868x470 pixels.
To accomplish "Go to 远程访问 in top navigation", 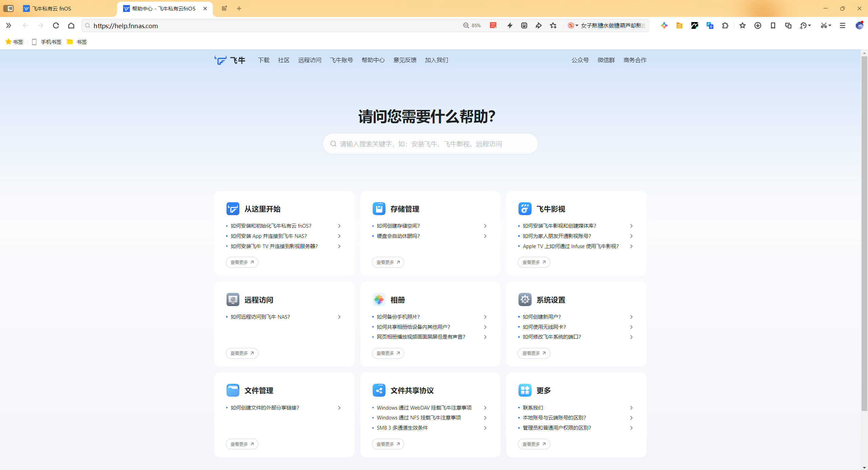I will (310, 60).
